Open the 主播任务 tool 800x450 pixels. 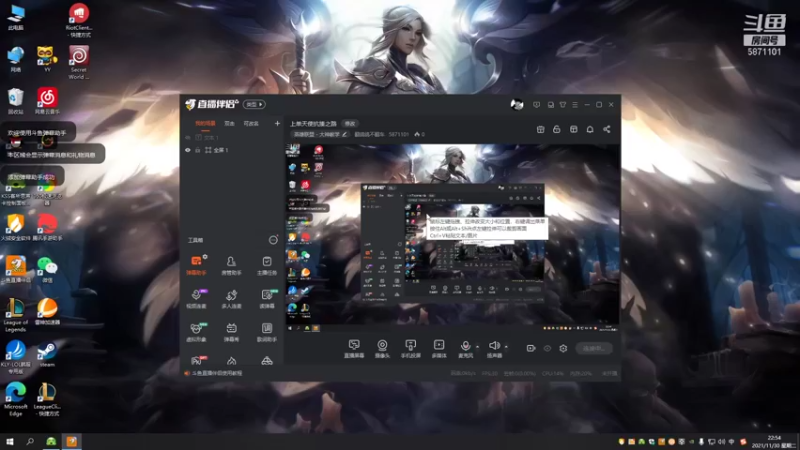click(x=267, y=265)
